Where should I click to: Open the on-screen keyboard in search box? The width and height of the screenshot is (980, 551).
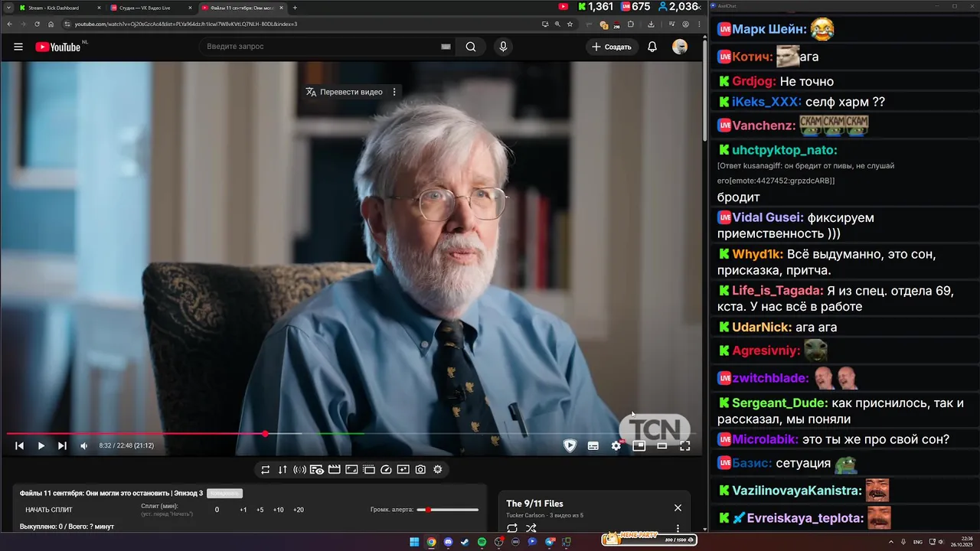click(x=446, y=47)
